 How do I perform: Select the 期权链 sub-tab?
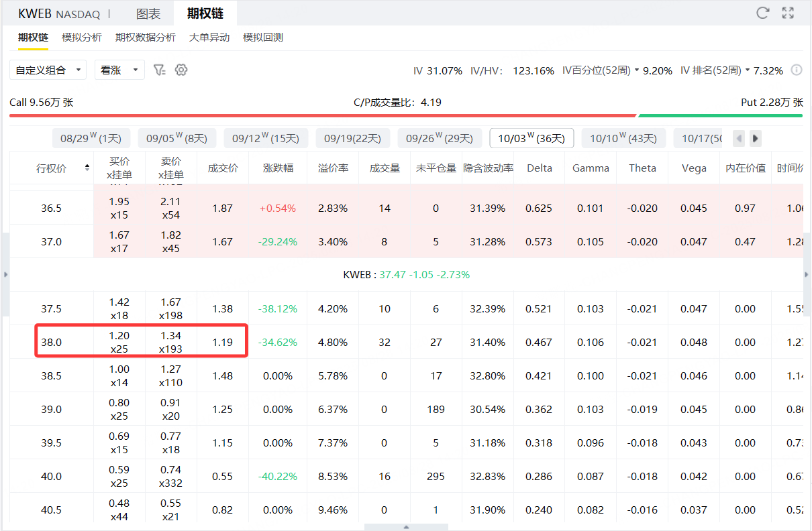33,38
